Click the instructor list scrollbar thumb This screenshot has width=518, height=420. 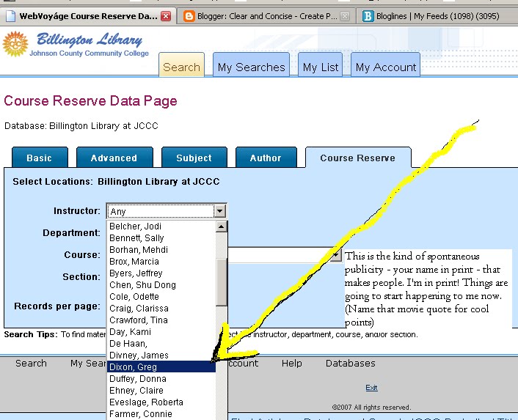[x=222, y=282]
